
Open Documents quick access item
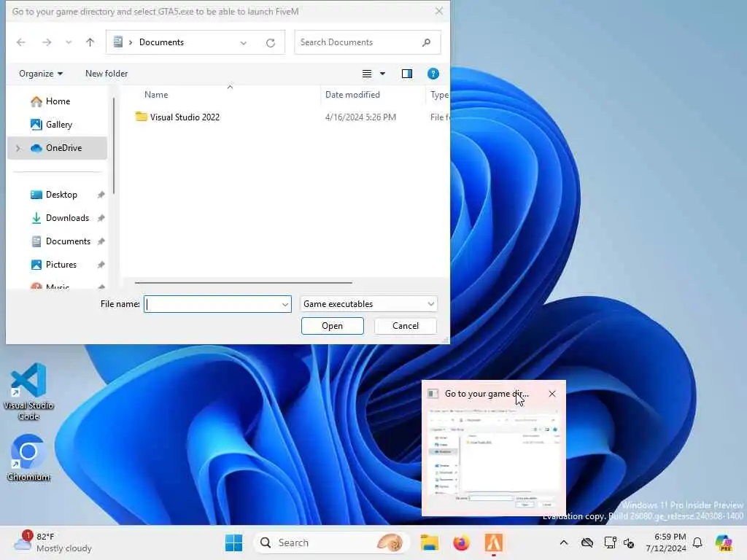coord(68,241)
